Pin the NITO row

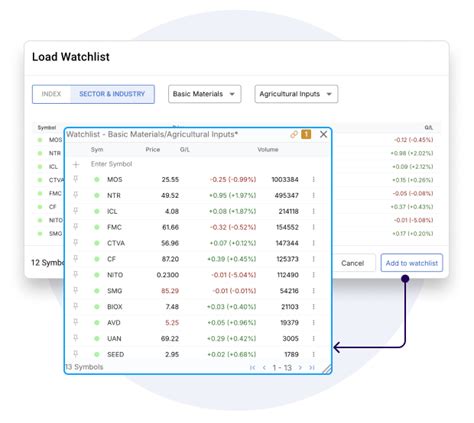point(76,275)
